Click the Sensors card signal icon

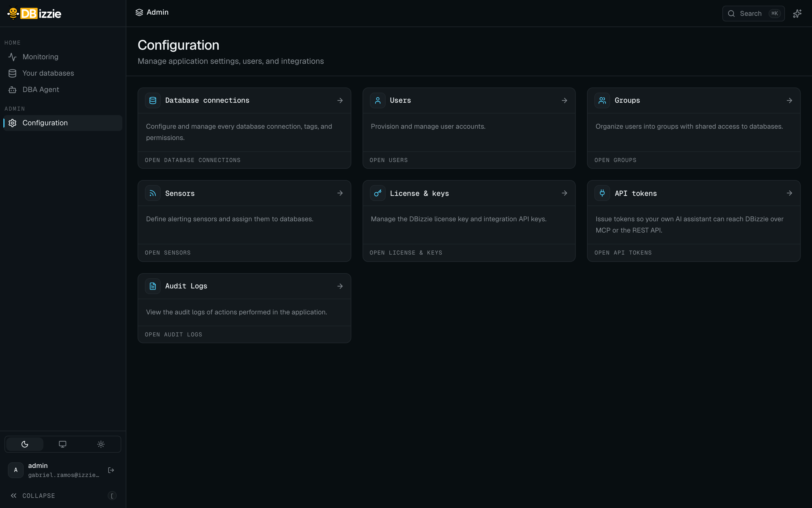[153, 193]
